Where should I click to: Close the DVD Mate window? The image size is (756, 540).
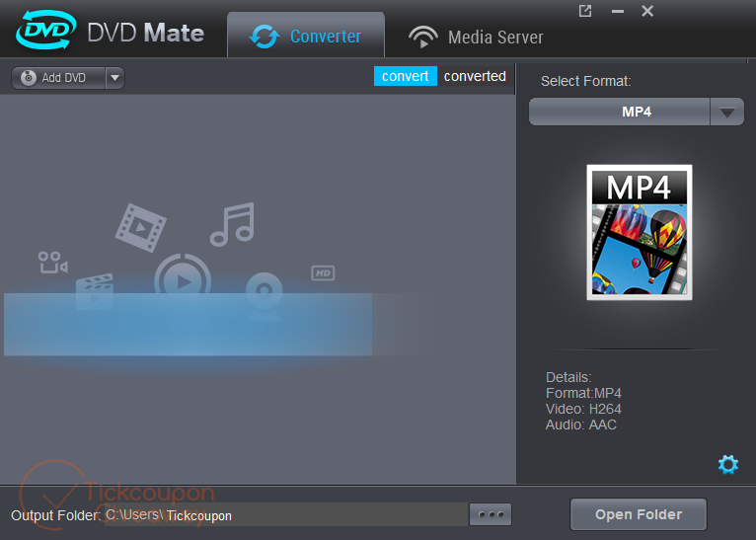[x=647, y=11]
